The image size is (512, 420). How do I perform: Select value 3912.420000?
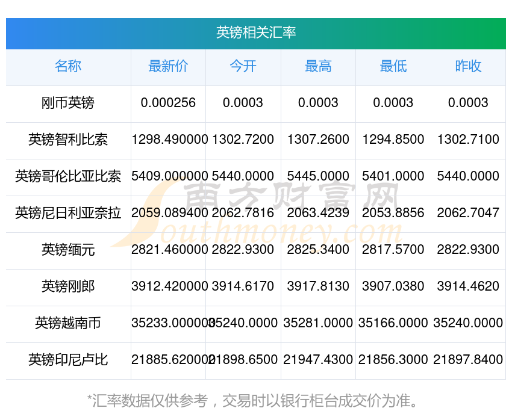click(x=169, y=286)
